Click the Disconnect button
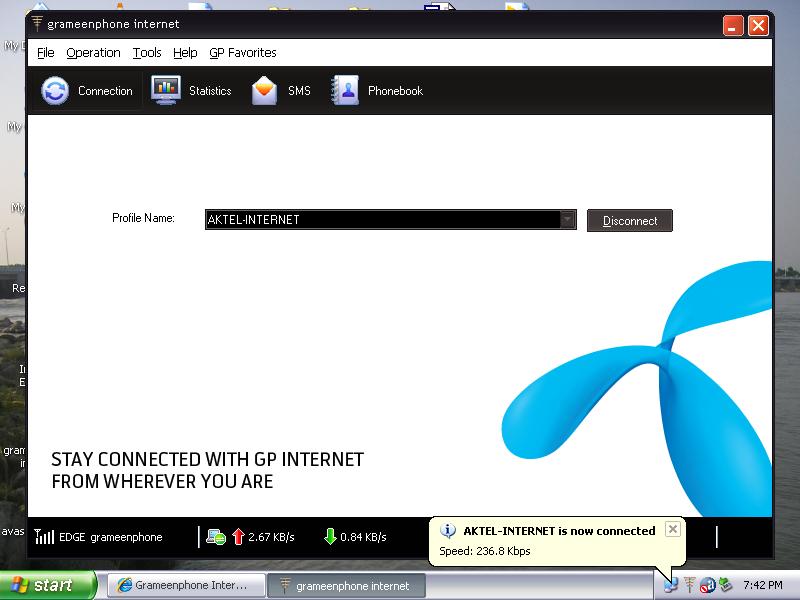 pyautogui.click(x=630, y=220)
